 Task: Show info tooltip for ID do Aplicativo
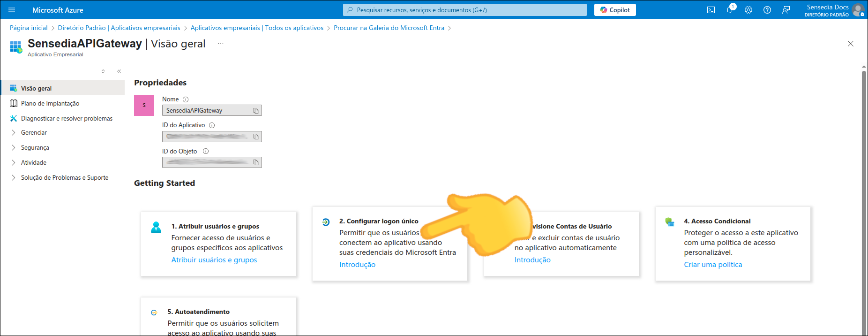(212, 125)
